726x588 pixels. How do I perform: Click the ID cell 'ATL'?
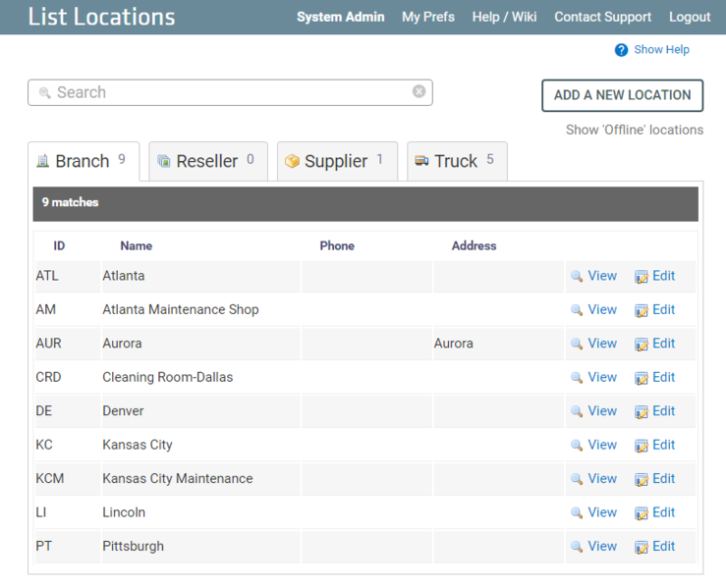click(x=47, y=276)
